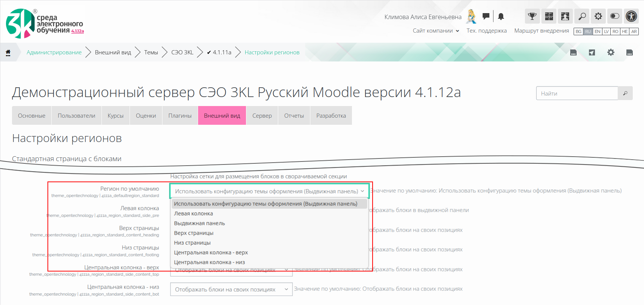
Task: Click the magnifier icon in top toolbar
Action: click(x=582, y=16)
